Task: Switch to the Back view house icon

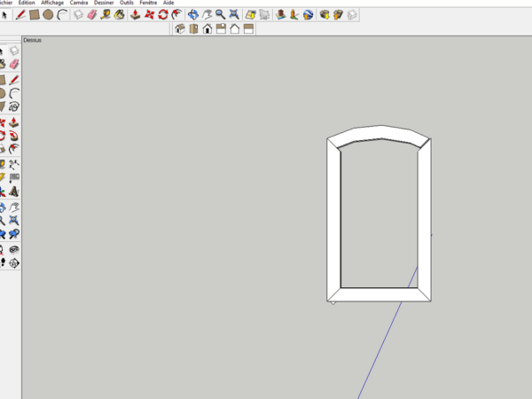Action: [x=235, y=28]
